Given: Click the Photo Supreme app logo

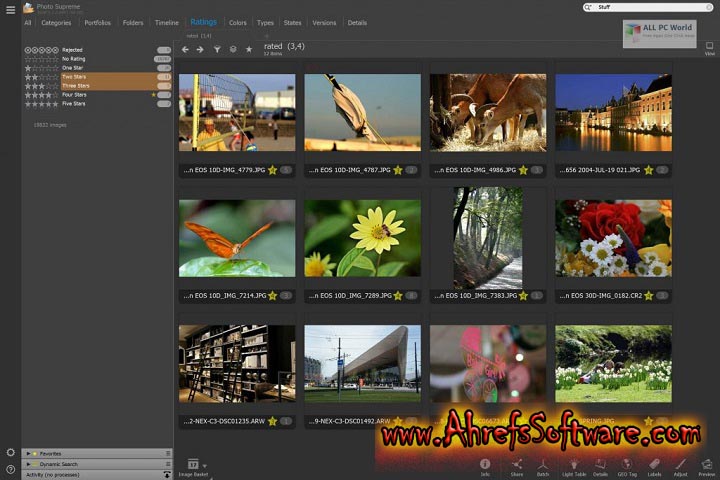Looking at the screenshot, I should pyautogui.click(x=28, y=8).
